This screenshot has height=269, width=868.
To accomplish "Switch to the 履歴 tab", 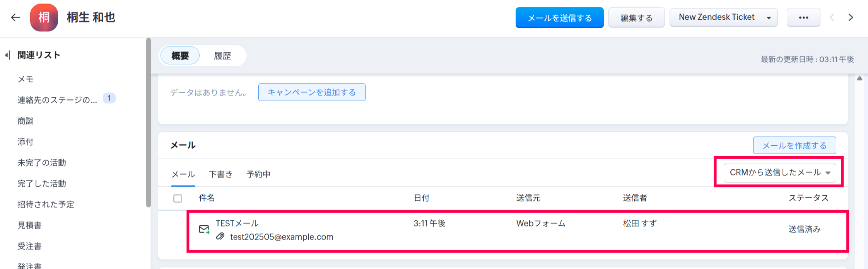I will click(222, 56).
